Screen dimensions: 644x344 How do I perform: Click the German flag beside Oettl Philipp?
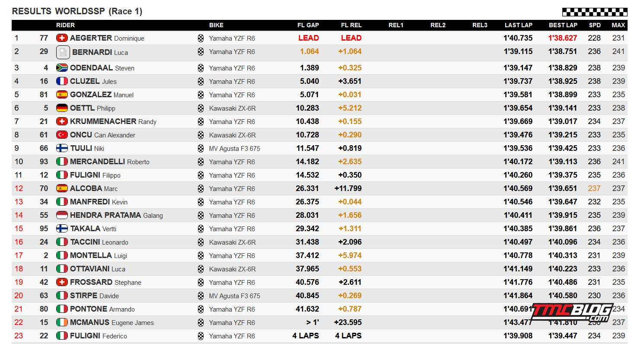[62, 108]
